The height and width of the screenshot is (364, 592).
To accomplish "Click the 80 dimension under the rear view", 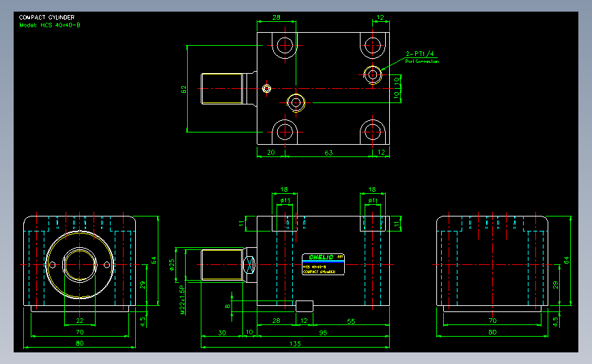I will tap(492, 332).
